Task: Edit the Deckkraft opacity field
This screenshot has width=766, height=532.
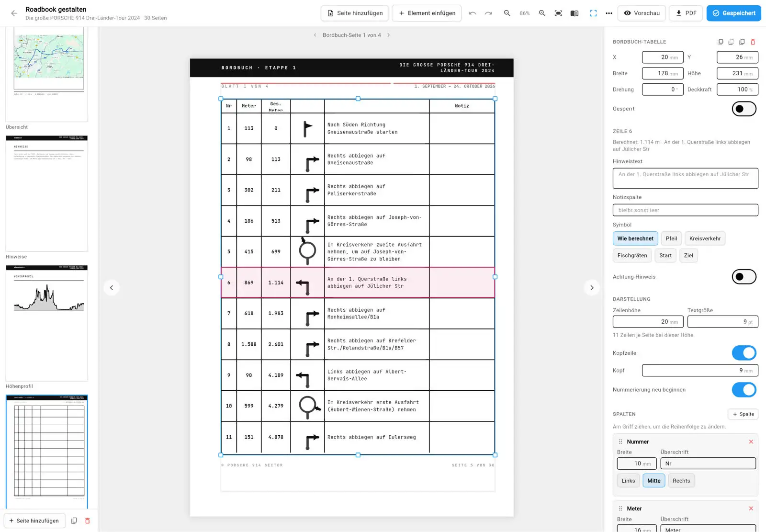Action: (x=737, y=90)
